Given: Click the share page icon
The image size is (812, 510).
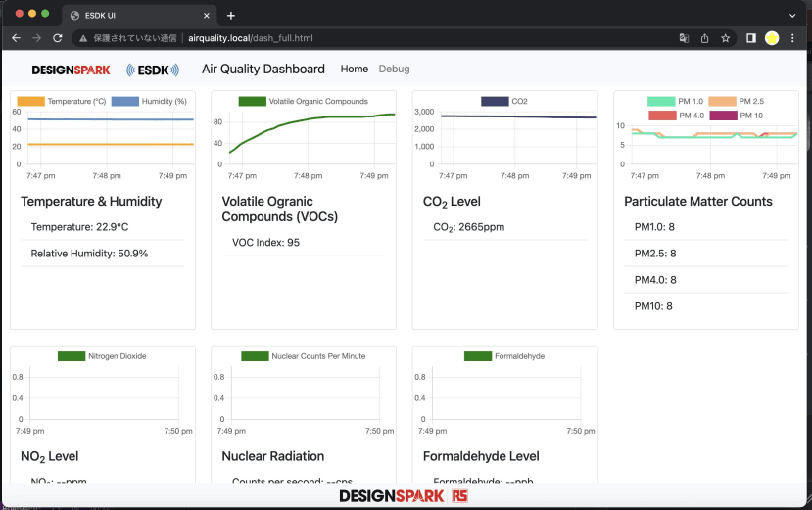Looking at the screenshot, I should point(704,38).
